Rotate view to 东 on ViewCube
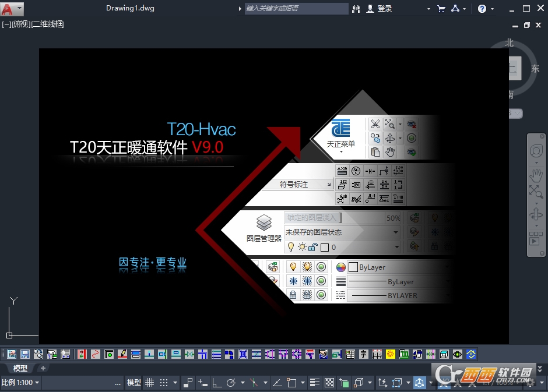This screenshot has width=548, height=392. point(535,68)
